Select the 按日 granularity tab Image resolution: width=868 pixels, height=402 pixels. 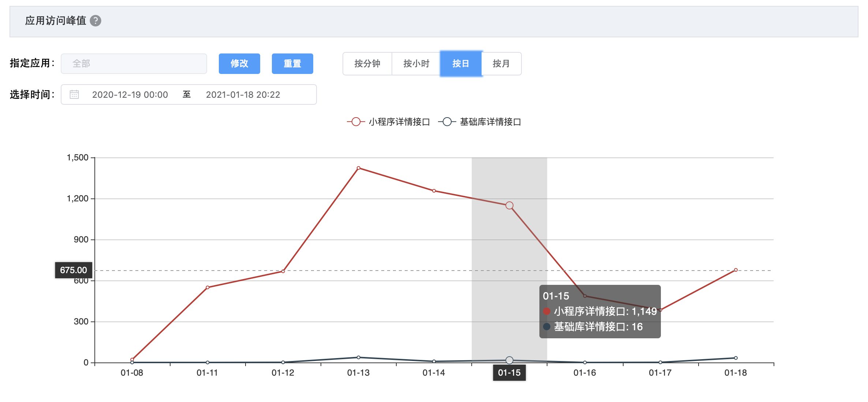point(461,64)
